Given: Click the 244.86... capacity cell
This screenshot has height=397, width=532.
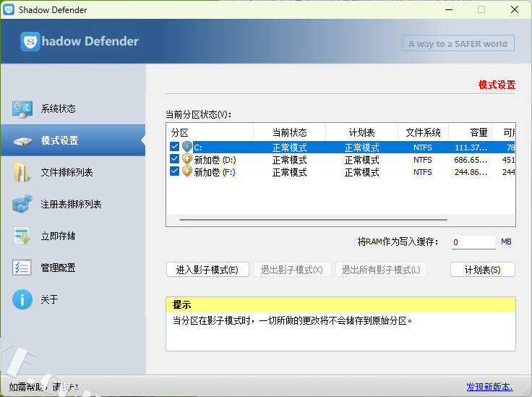Looking at the screenshot, I should 471,172.
